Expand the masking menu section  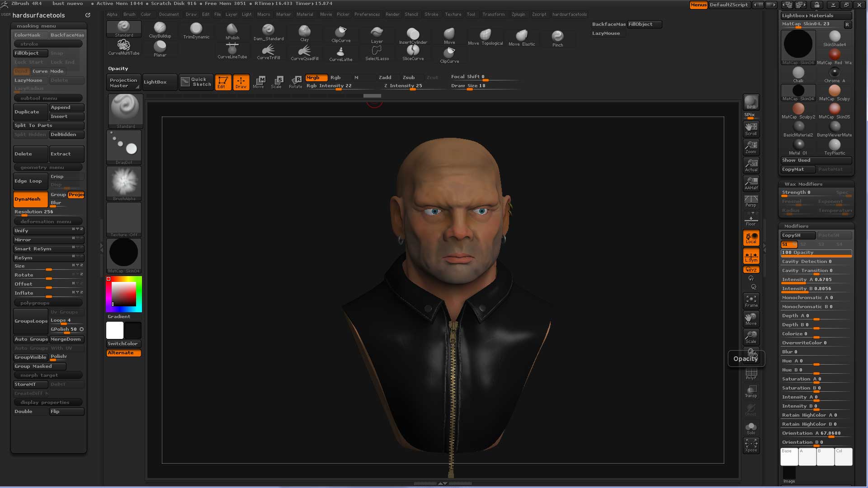coord(48,26)
